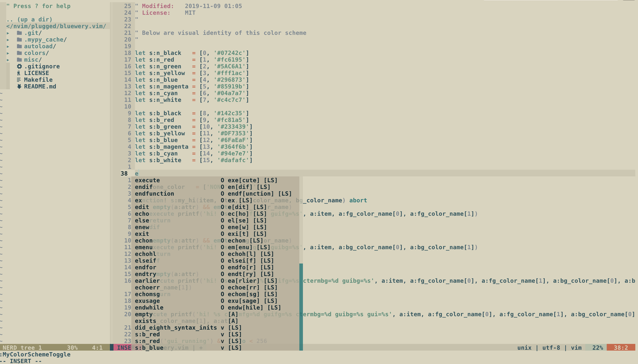This screenshot has width=638, height=364.
Task: Click the 38:2 cursor position indicator
Action: (x=621, y=347)
